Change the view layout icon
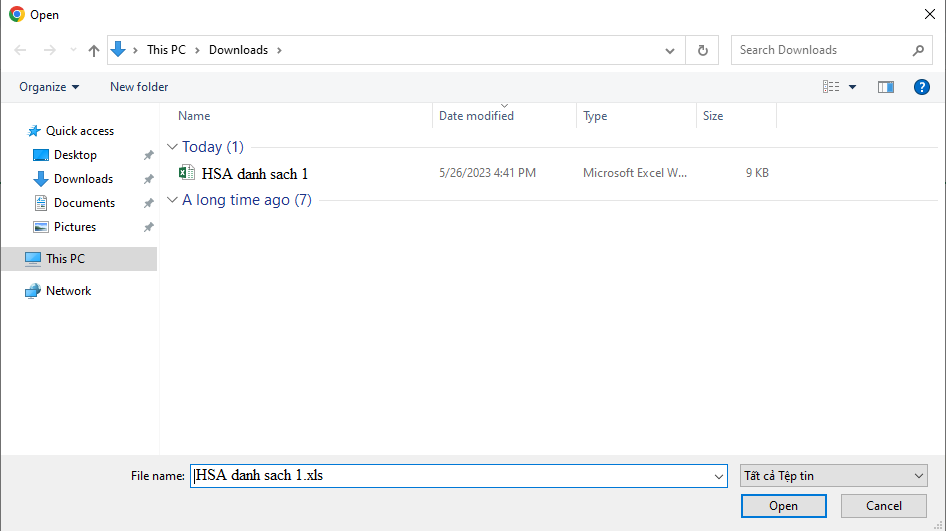Viewport: 946px width, 531px height. (x=831, y=87)
